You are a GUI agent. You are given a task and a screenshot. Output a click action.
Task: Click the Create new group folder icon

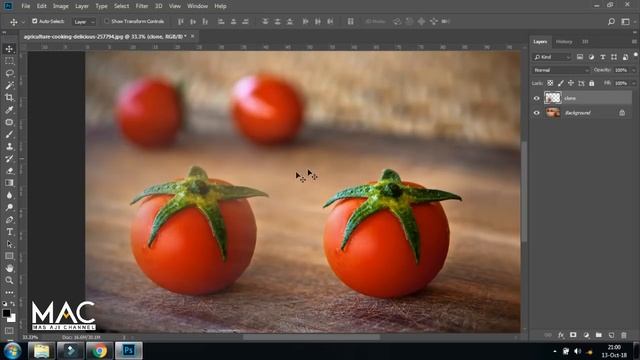click(x=599, y=335)
